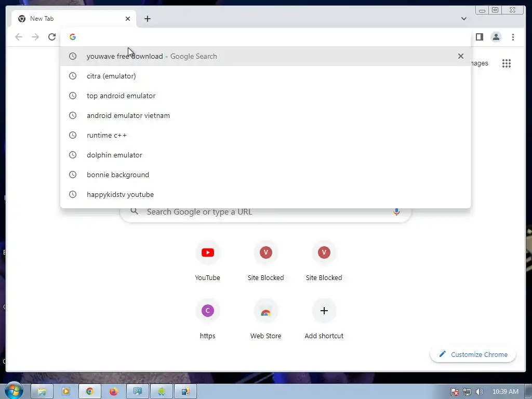Select happykidstv youtube suggestion
Screen dimensions: 532x399
click(265, 194)
